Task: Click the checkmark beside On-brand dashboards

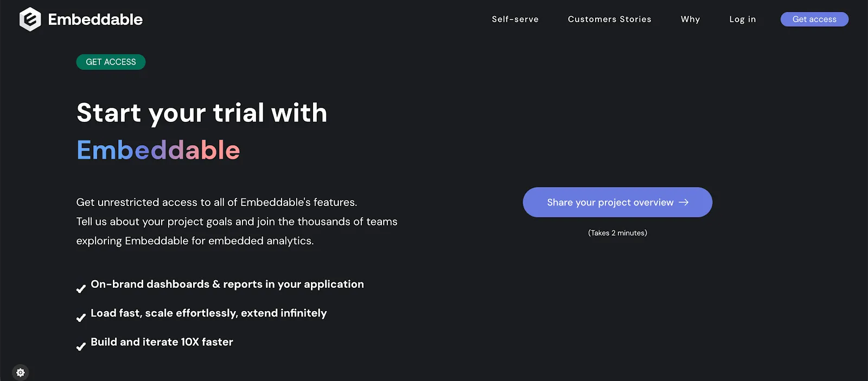Action: [81, 289]
